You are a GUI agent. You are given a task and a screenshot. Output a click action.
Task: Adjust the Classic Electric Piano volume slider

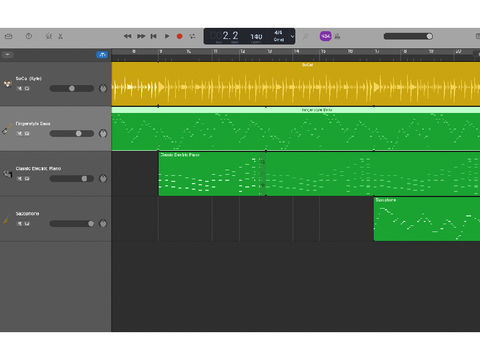[72, 179]
